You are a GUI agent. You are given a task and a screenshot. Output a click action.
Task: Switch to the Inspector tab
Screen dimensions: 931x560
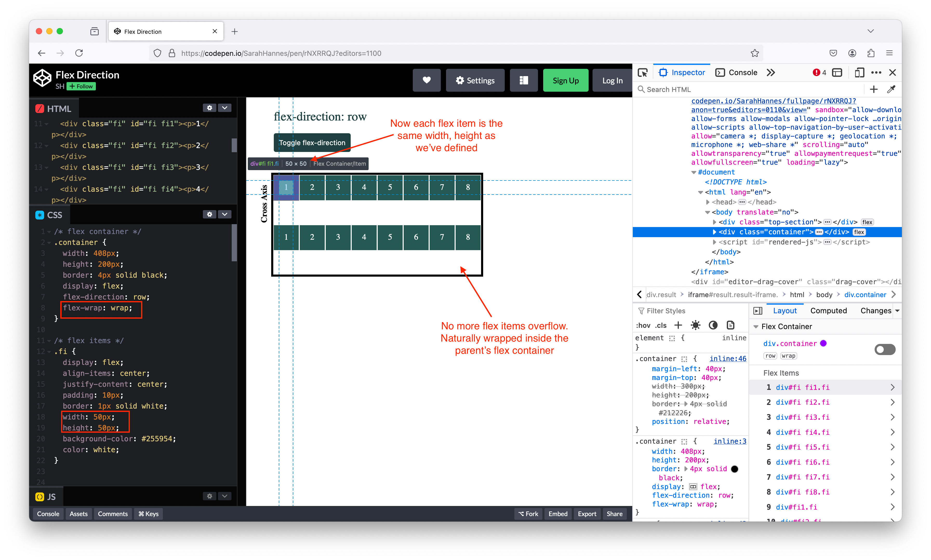(682, 72)
